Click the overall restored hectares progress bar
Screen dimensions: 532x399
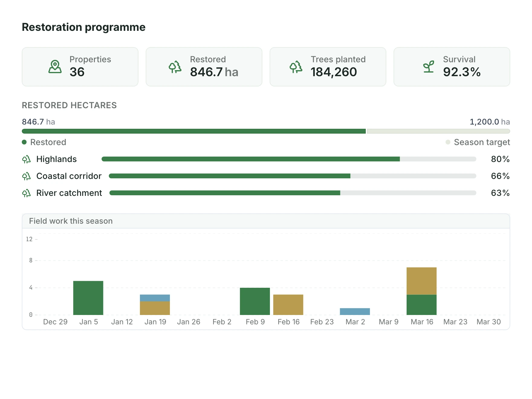tap(266, 131)
